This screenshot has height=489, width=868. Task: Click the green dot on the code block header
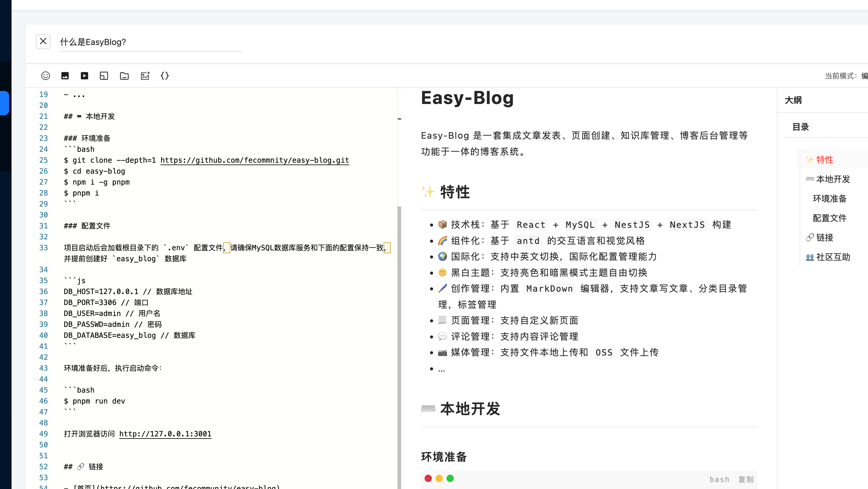(x=450, y=478)
